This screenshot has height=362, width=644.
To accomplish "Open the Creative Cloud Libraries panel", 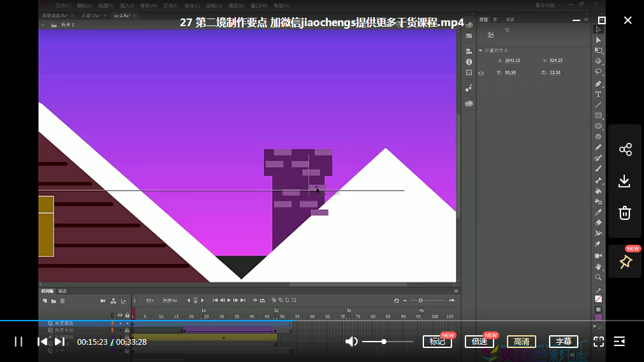I will [x=469, y=104].
